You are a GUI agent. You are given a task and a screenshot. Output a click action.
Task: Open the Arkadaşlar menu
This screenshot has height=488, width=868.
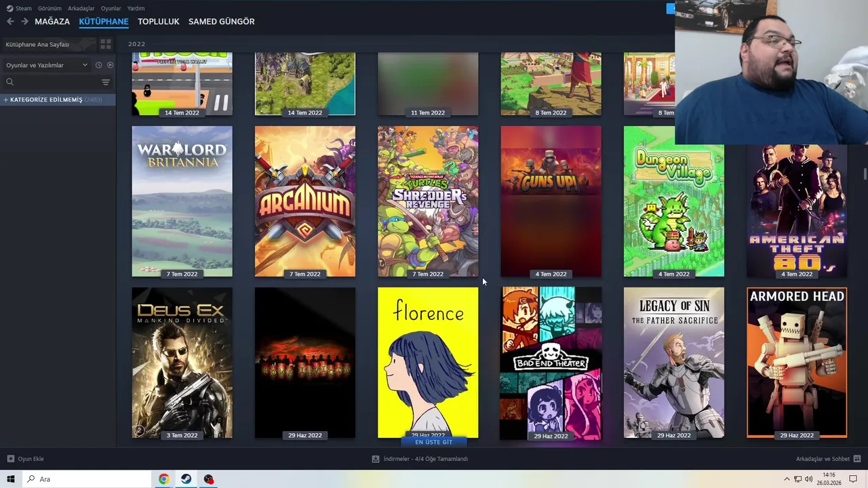click(81, 8)
